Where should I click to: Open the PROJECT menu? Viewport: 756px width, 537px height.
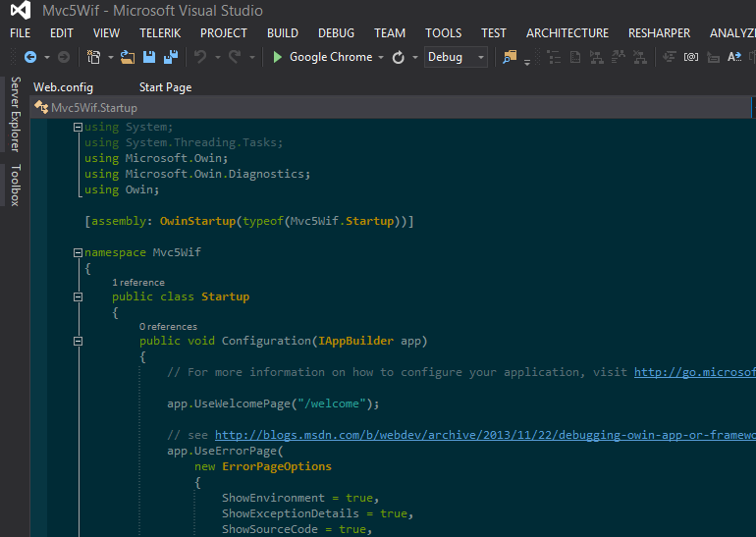pyautogui.click(x=224, y=33)
